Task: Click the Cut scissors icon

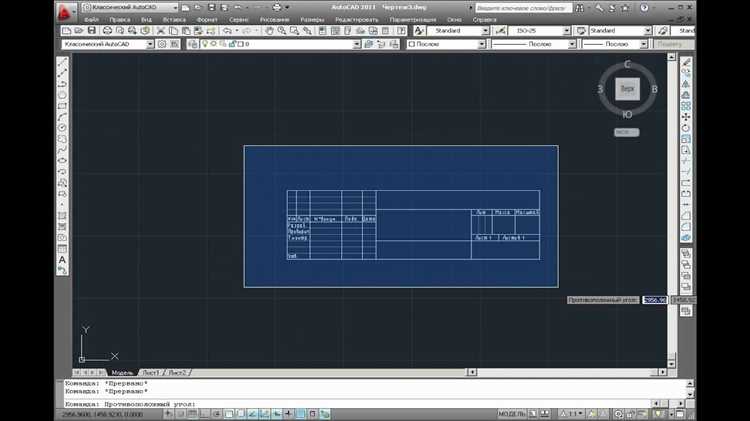Action: (161, 31)
